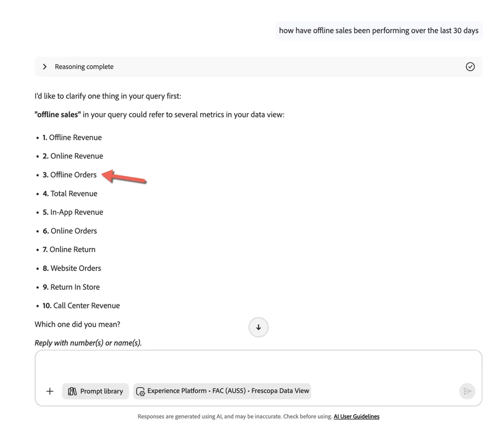The height and width of the screenshot is (431, 504).
Task: Click the 'Online Orders' list item
Action: [70, 231]
